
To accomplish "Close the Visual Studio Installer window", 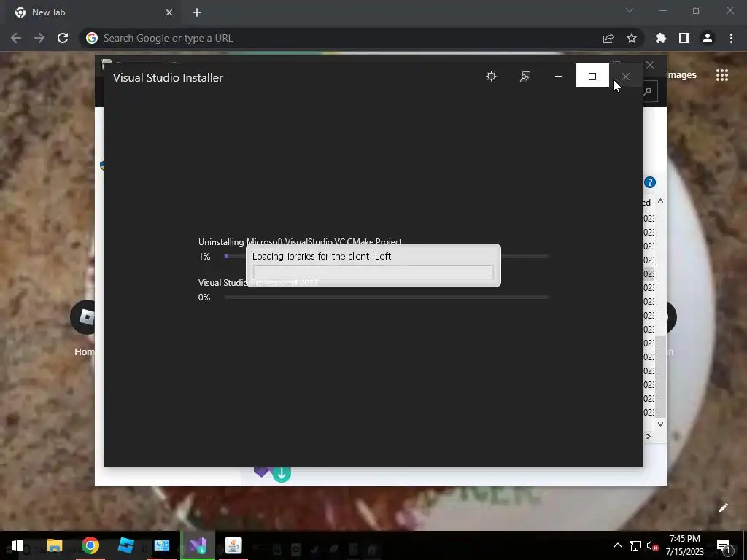I will point(625,76).
